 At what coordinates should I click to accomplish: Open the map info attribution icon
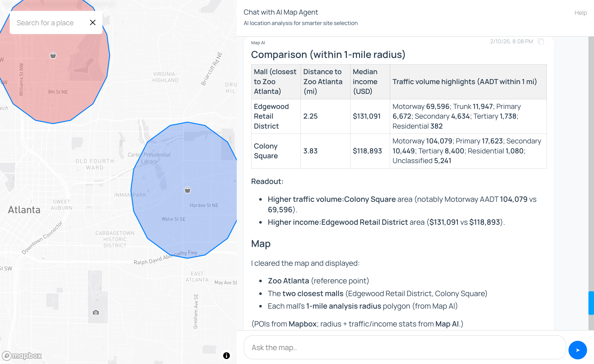(226, 355)
